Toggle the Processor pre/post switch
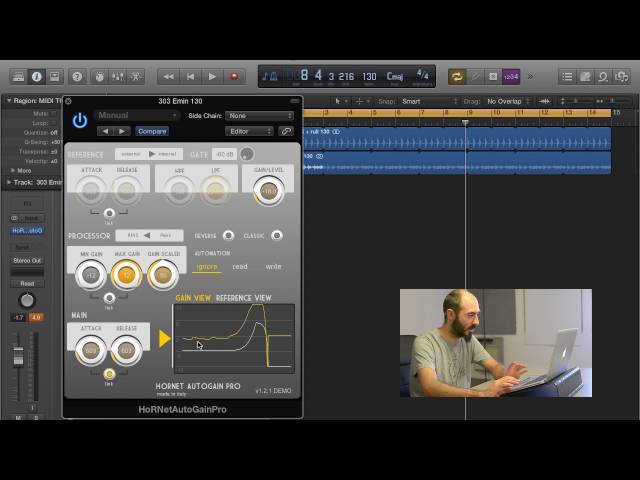 (149, 236)
